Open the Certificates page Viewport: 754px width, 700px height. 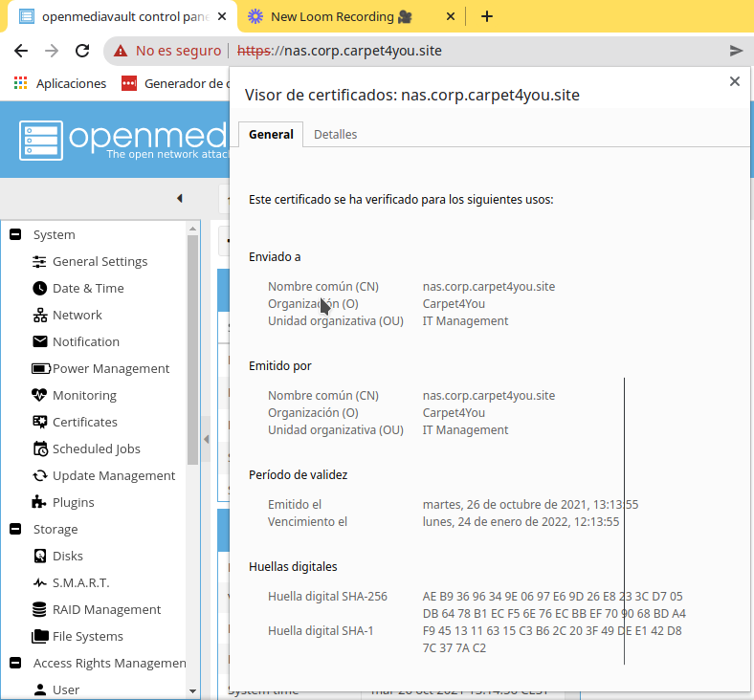point(85,422)
